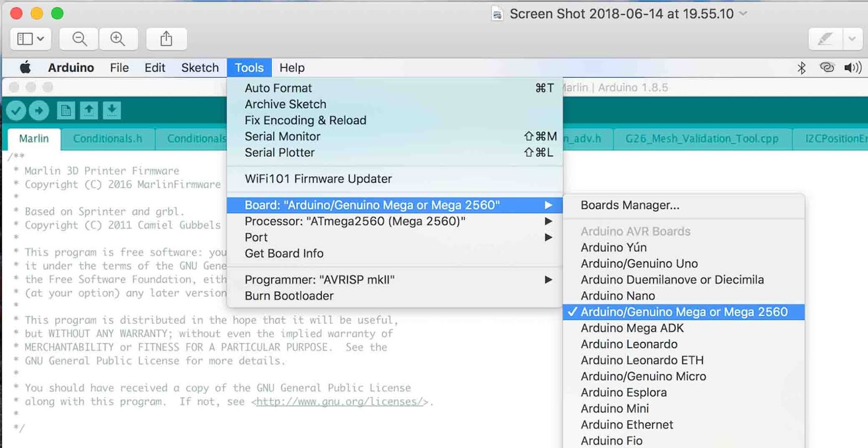Open the Preview sidebar view dropdown
This screenshot has height=448, width=868.
click(30, 39)
